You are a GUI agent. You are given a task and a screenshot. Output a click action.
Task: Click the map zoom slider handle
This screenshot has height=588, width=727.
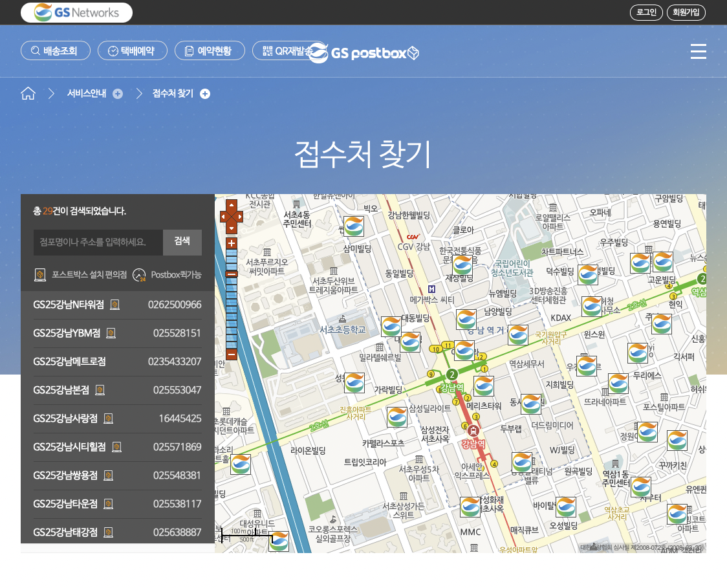pos(232,274)
